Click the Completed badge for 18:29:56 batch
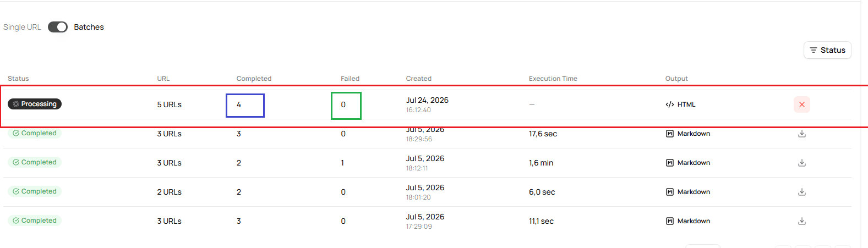 [x=35, y=133]
